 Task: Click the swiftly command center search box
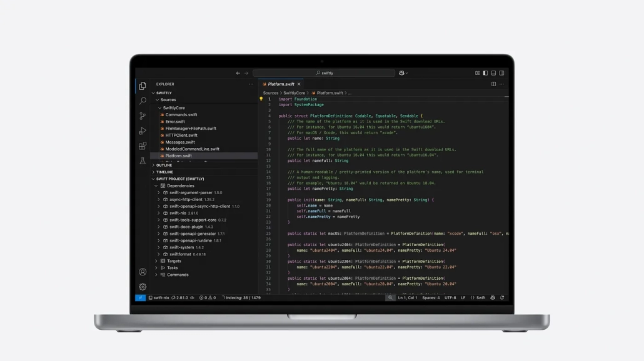(325, 73)
